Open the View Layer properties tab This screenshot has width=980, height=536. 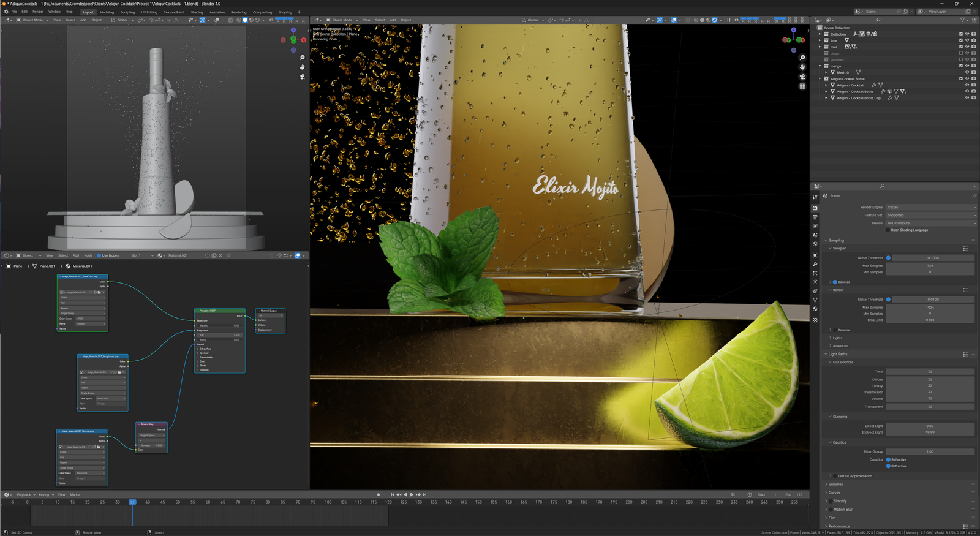815,226
